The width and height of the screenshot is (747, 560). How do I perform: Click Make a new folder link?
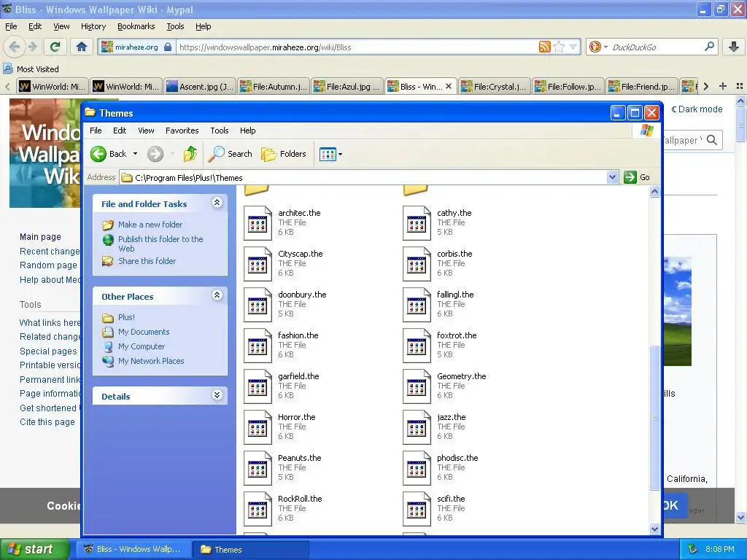click(x=150, y=225)
